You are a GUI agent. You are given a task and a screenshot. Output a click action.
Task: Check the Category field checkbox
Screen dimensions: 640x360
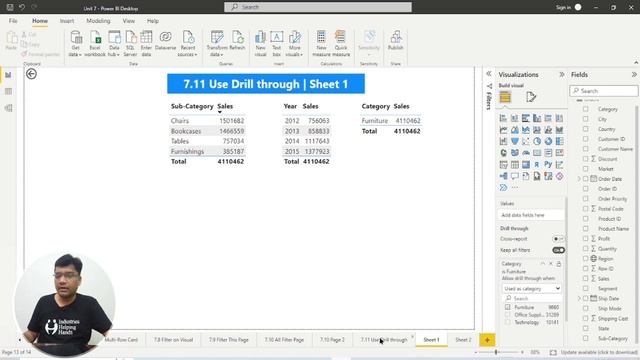pyautogui.click(x=586, y=109)
